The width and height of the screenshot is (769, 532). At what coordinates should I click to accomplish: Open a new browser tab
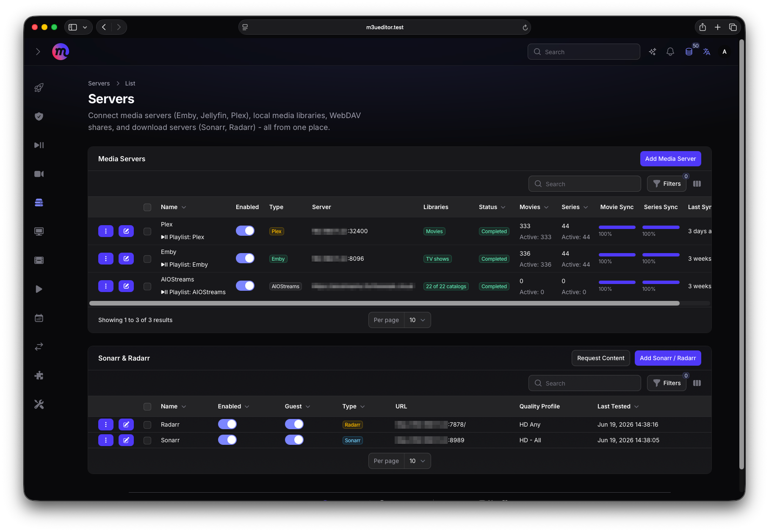(x=718, y=27)
